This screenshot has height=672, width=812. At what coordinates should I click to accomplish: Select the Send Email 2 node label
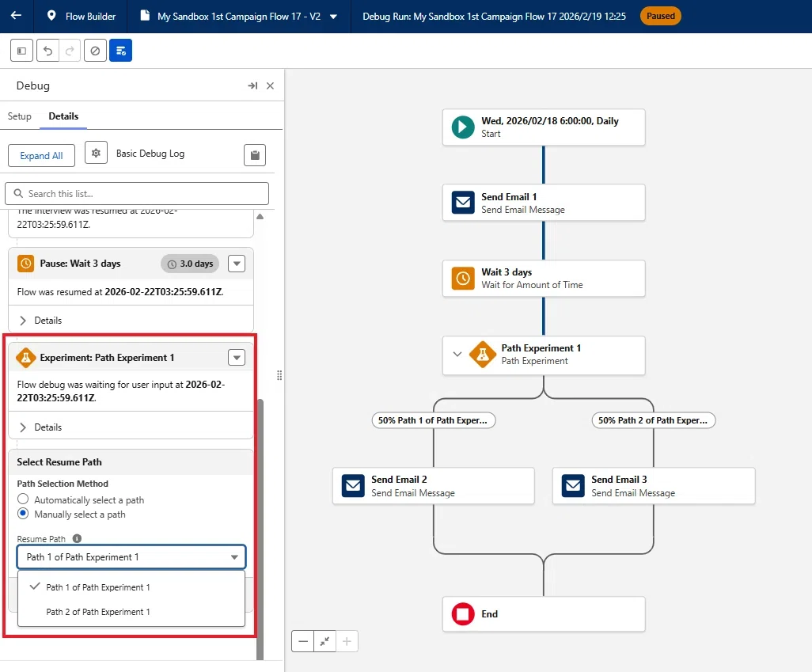[399, 479]
